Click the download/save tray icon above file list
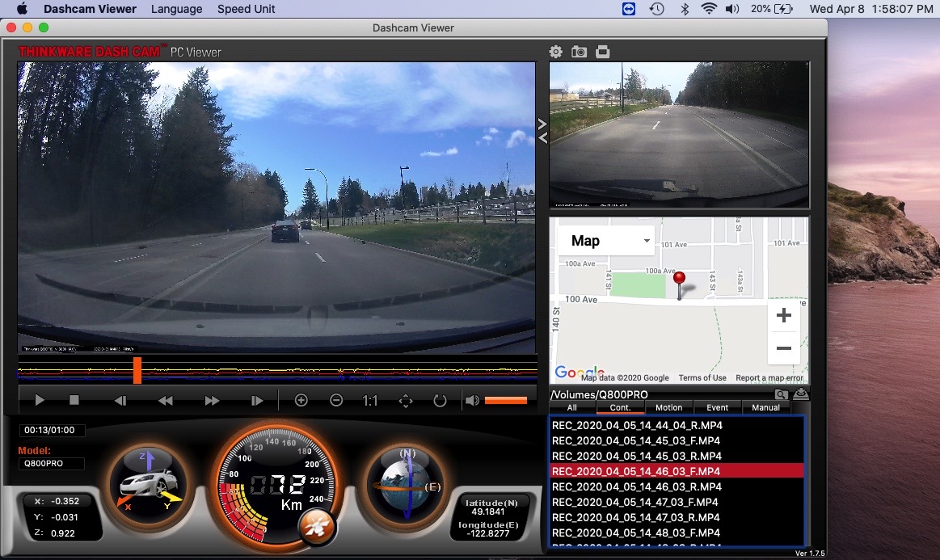The height and width of the screenshot is (560, 940). pyautogui.click(x=801, y=394)
